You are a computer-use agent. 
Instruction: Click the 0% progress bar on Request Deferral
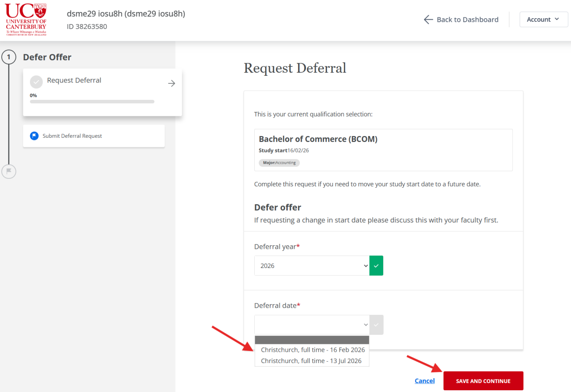pos(92,102)
